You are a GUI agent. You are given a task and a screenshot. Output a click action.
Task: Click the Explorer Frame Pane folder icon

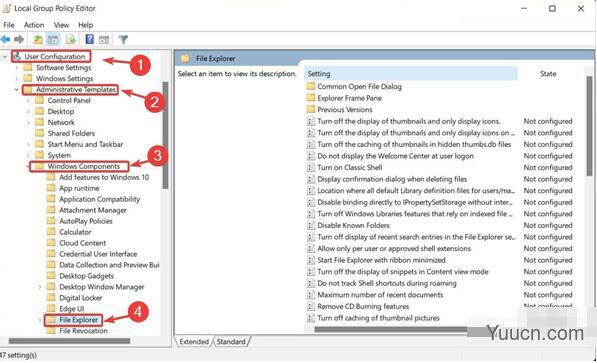coord(311,98)
